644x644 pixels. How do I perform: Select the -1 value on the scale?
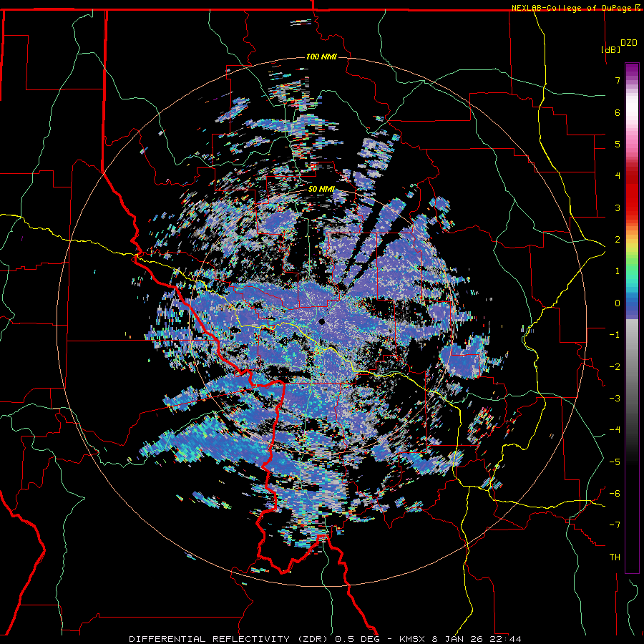click(615, 335)
